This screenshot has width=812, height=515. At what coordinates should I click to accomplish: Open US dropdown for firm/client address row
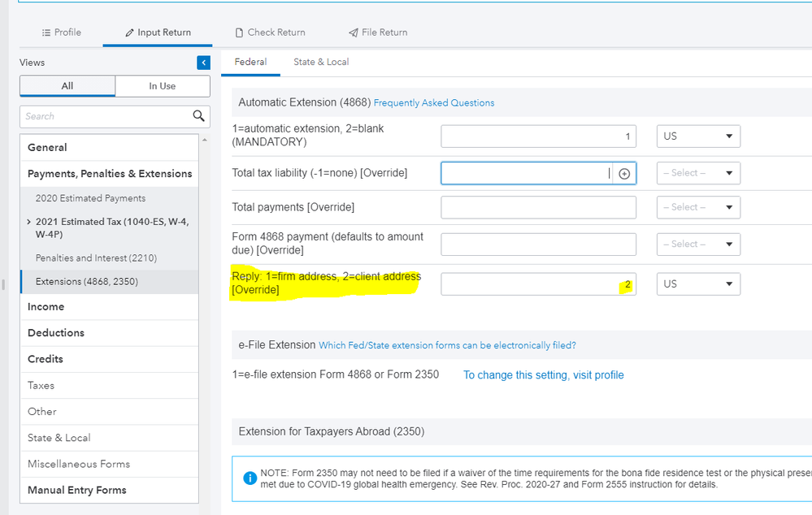(698, 284)
